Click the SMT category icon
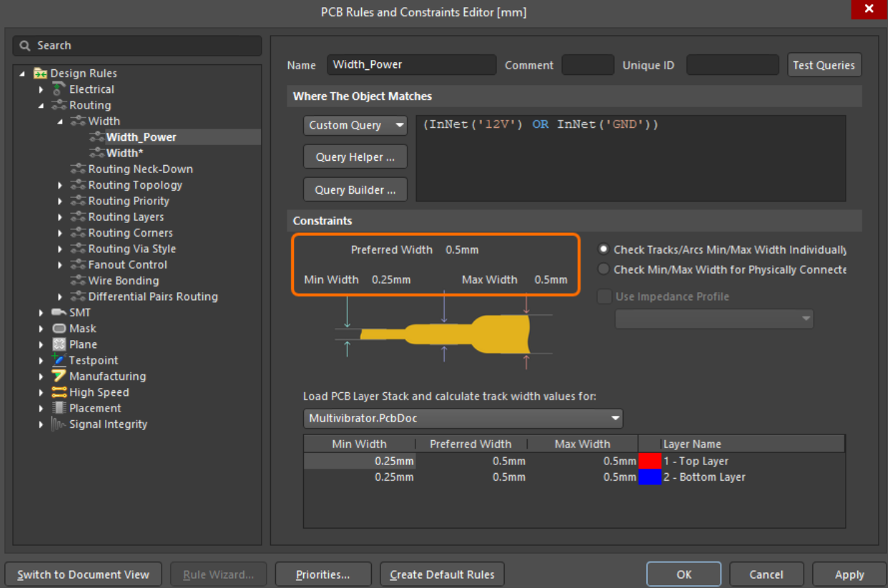 pos(59,313)
